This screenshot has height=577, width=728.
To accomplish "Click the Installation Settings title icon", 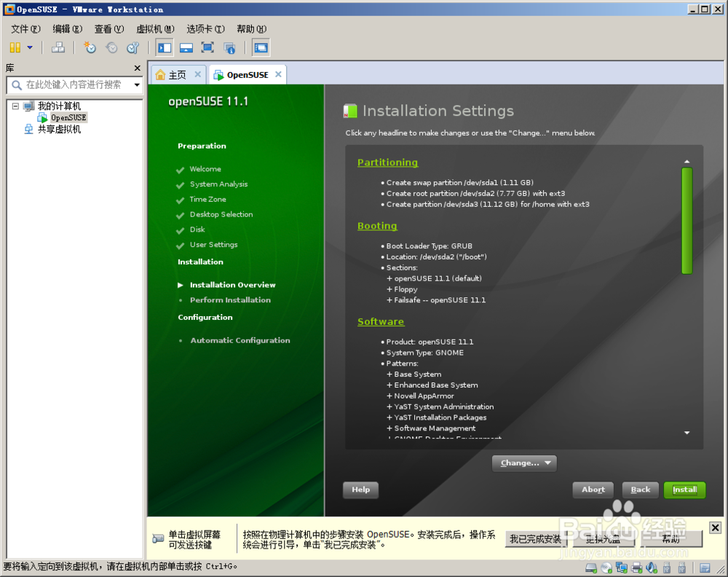I will tap(350, 111).
